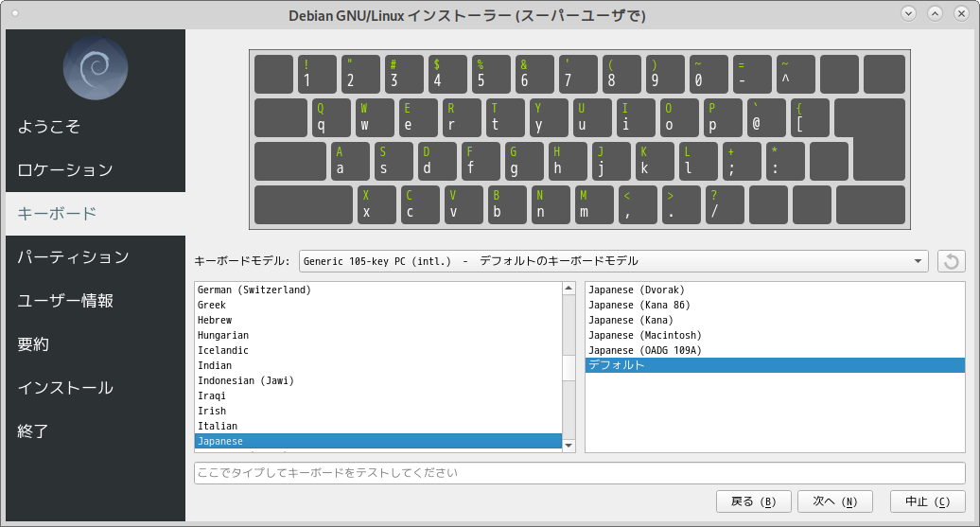980x527 pixels.
Task: Select Indian layout in list
Action: pos(378,366)
